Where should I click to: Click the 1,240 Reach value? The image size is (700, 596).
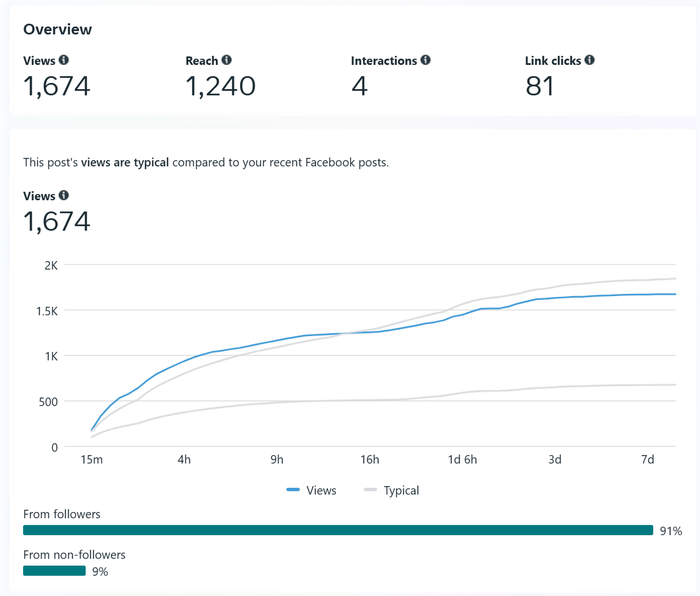[x=220, y=86]
